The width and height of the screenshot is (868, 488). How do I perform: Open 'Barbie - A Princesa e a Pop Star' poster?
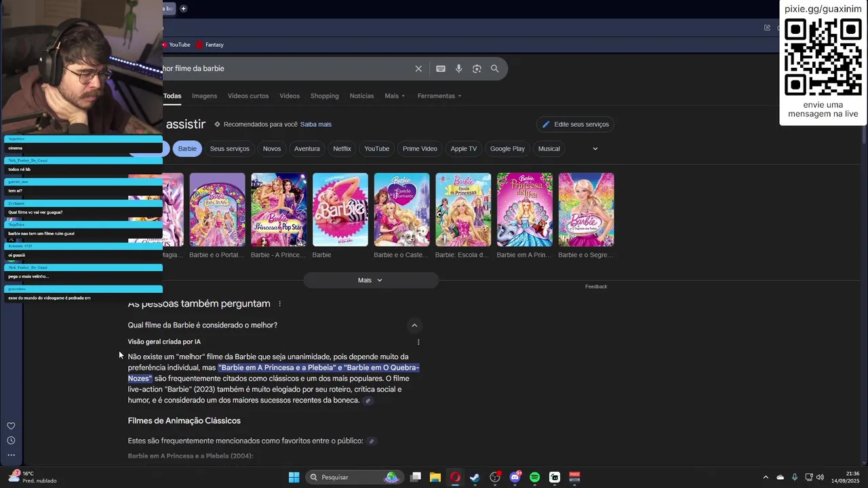point(279,210)
